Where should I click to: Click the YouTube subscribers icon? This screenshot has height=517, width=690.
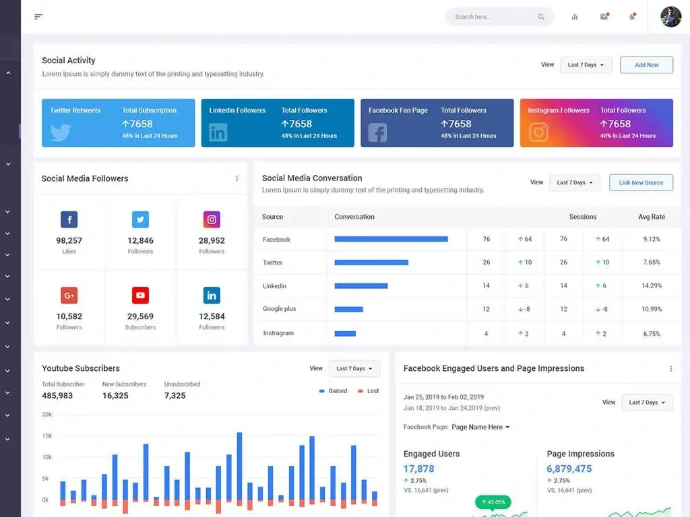[x=140, y=295]
